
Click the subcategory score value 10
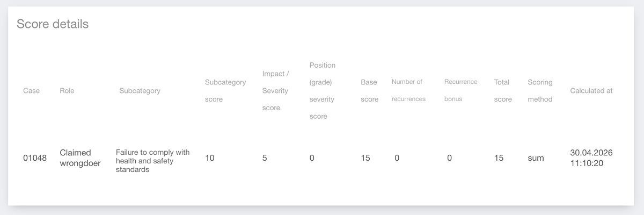tap(210, 158)
